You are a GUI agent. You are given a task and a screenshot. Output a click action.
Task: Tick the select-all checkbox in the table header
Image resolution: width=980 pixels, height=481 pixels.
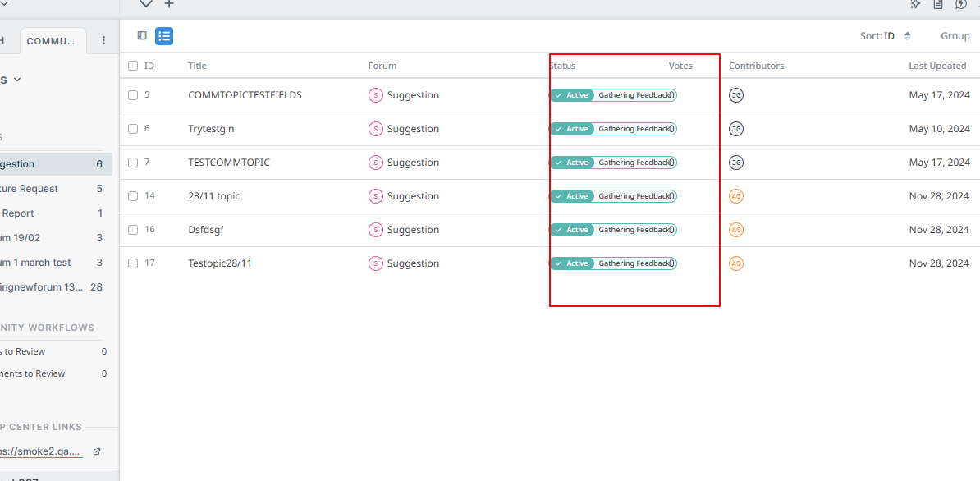tap(133, 66)
